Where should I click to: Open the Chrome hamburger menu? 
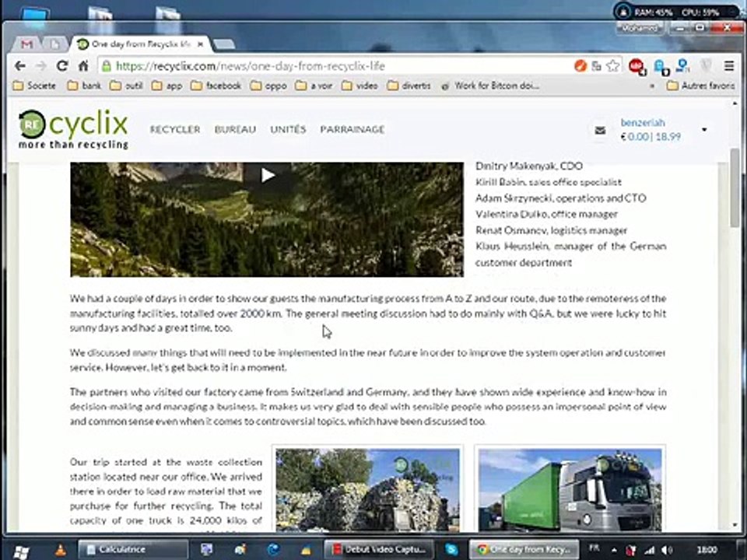(x=729, y=65)
